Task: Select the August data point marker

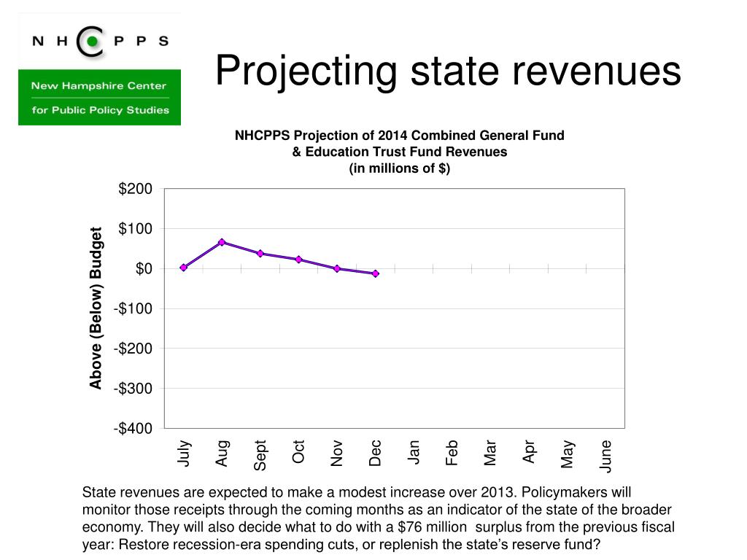Action: click(x=222, y=242)
